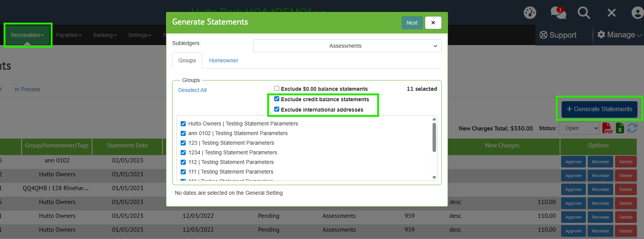Switch to the Homeowner tab
The width and height of the screenshot is (644, 239).
coord(223,60)
